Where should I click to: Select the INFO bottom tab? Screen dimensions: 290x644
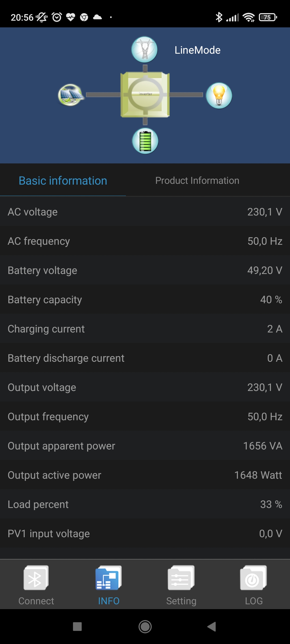click(109, 585)
